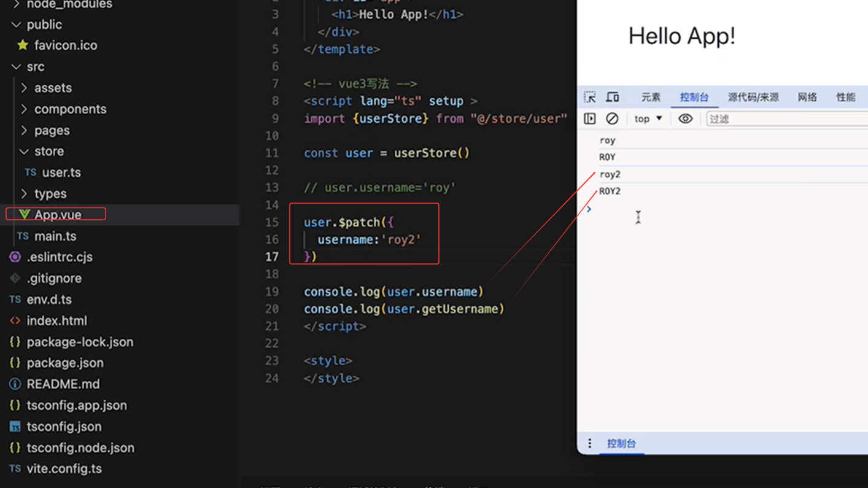Open env.d.ts file

[49, 300]
